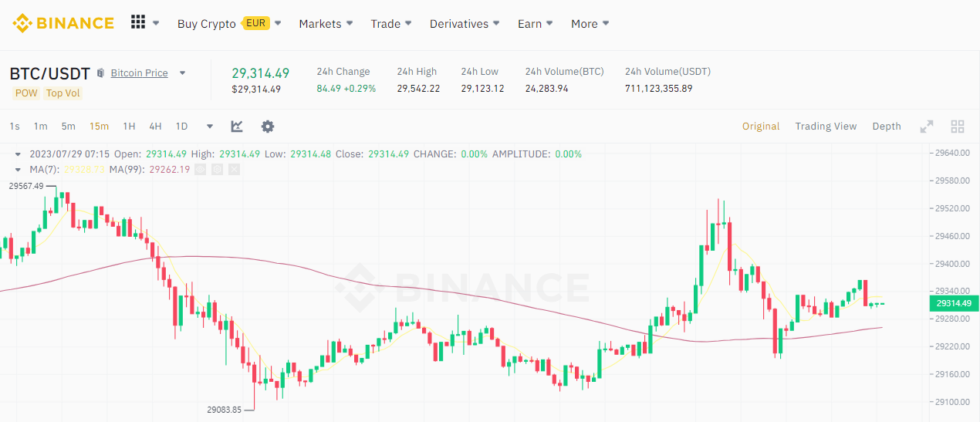Click the 24h Change value 84.49 +0.29%

pos(346,89)
